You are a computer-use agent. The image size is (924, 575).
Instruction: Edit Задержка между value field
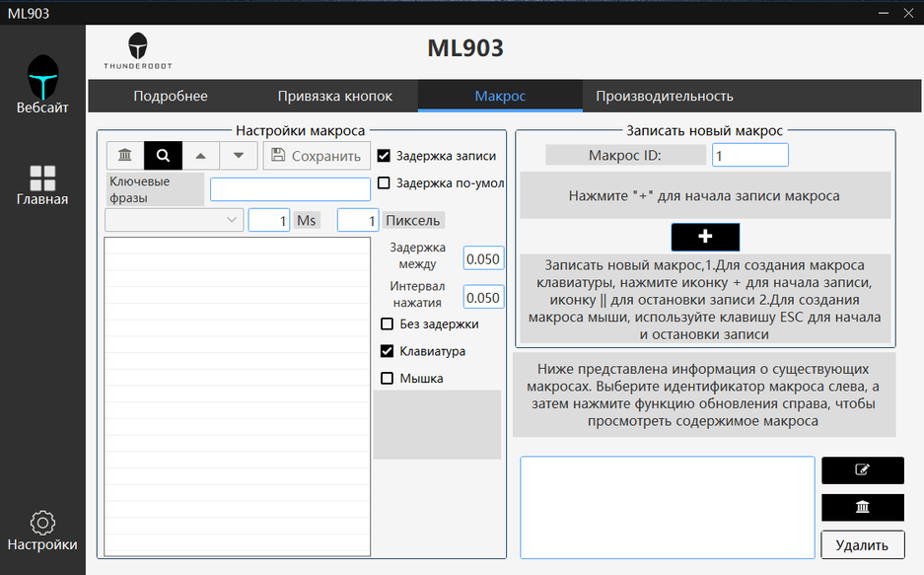tap(483, 258)
